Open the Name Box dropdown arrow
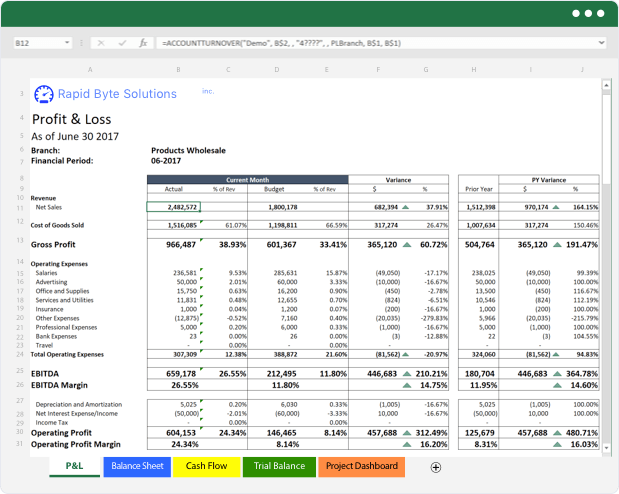619x494 pixels. pos(67,44)
